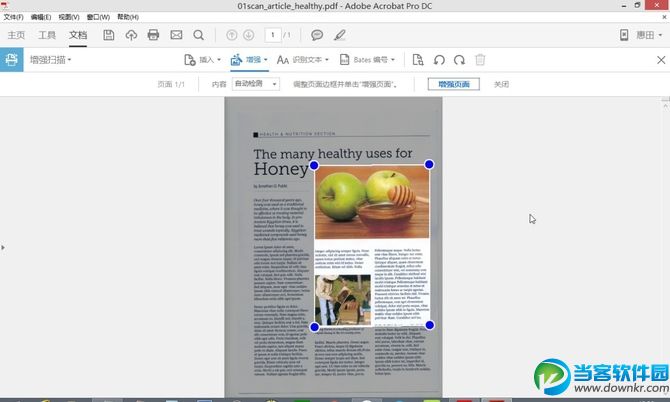Rotate page counterclockwise icon
This screenshot has height=402, width=670.
(439, 60)
